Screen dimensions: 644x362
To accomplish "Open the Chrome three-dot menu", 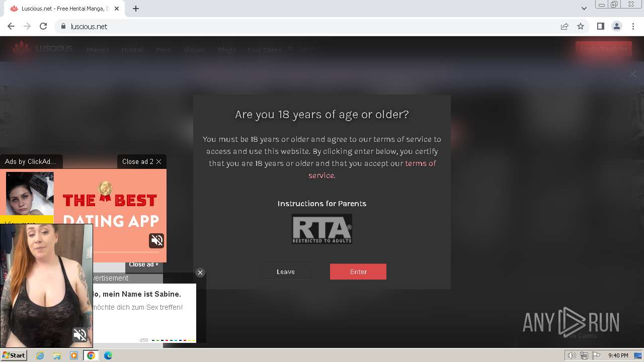I will point(632,26).
